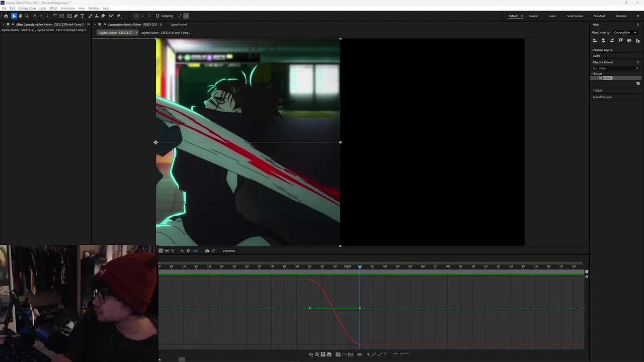Open the Animation menu

(x=68, y=8)
